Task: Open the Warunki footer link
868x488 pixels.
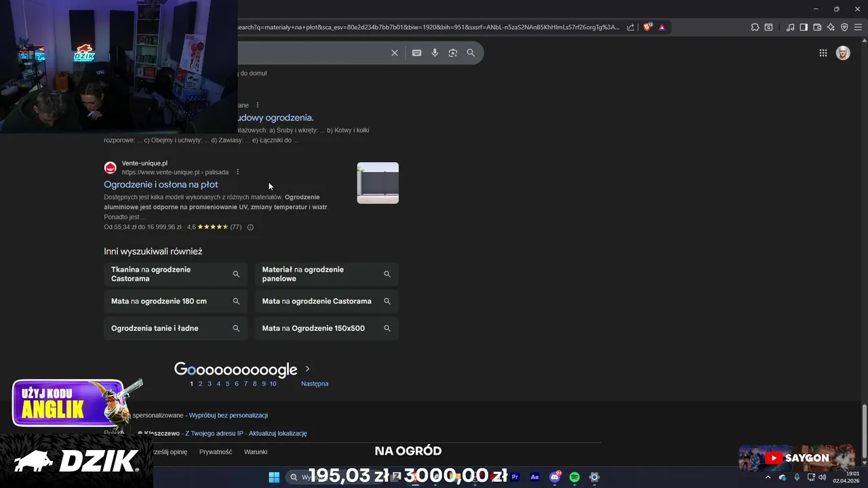Action: [x=256, y=451]
